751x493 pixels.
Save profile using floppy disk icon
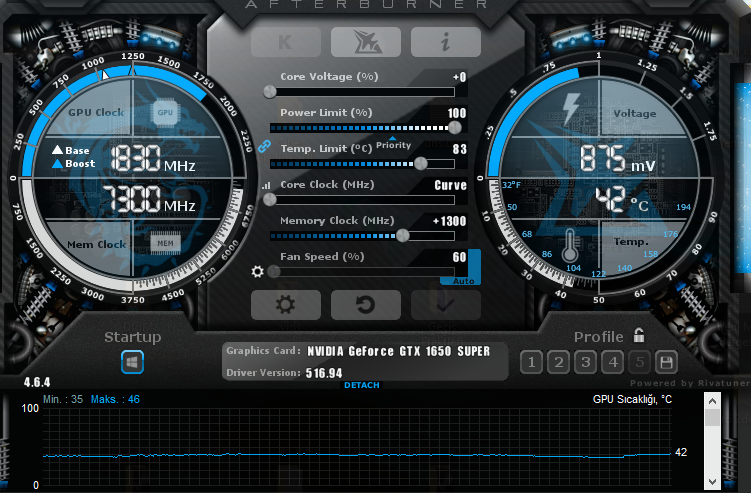(x=666, y=363)
